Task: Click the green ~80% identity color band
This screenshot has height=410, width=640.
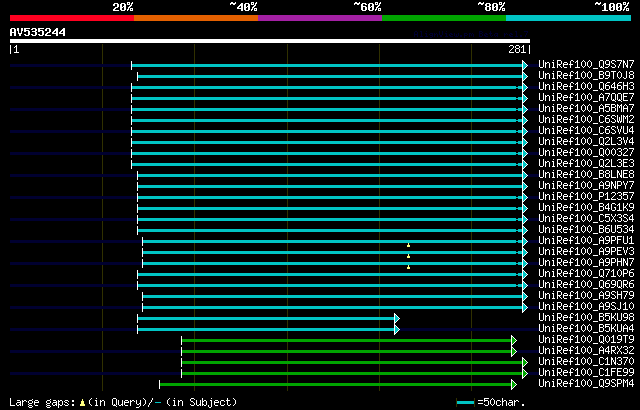Action: [444, 18]
